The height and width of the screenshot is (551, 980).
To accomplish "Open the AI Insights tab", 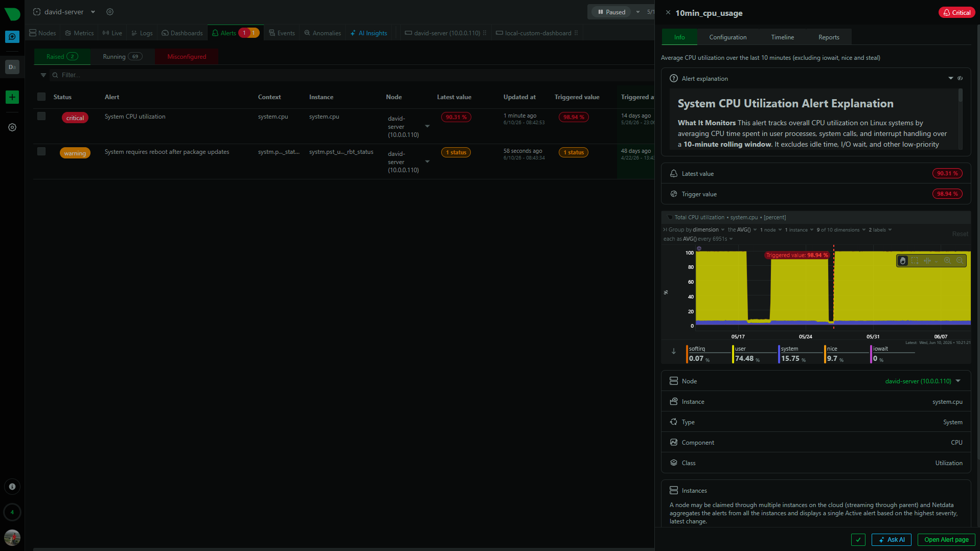I will point(369,33).
